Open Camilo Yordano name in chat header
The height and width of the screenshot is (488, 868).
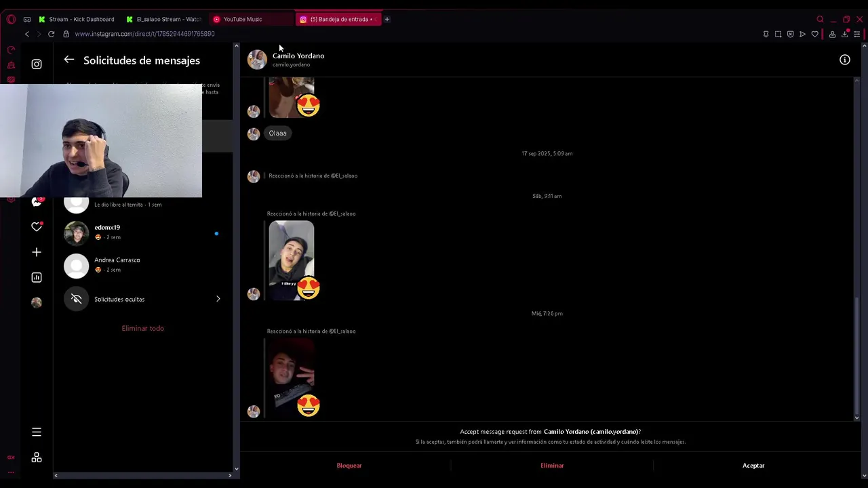pos(298,56)
